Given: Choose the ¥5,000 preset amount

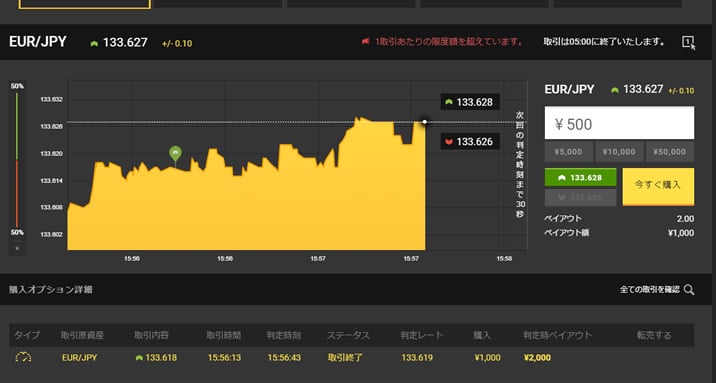Looking at the screenshot, I should click(x=569, y=152).
